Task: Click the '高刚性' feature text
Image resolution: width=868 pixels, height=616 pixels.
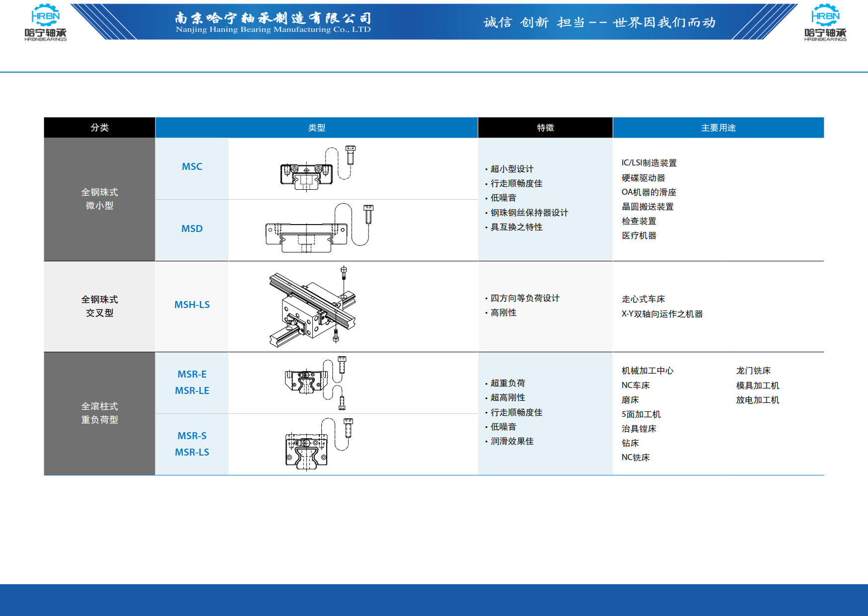Action: (504, 312)
